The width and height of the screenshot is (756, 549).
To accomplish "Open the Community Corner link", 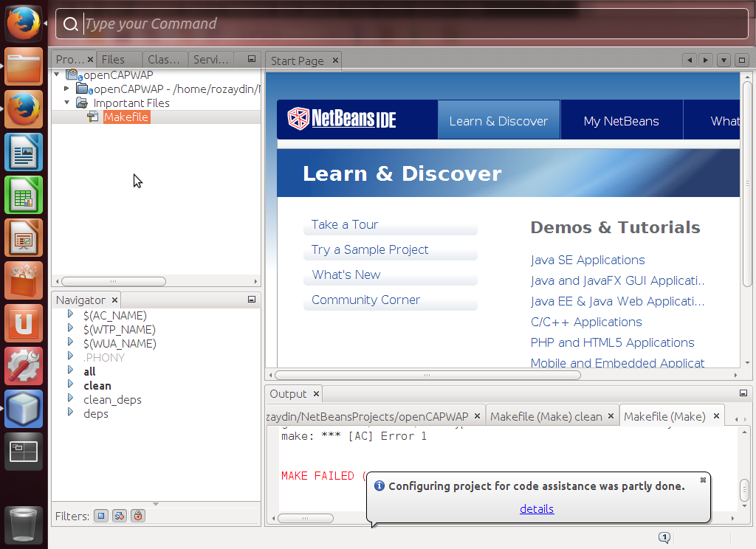I will coord(366,300).
